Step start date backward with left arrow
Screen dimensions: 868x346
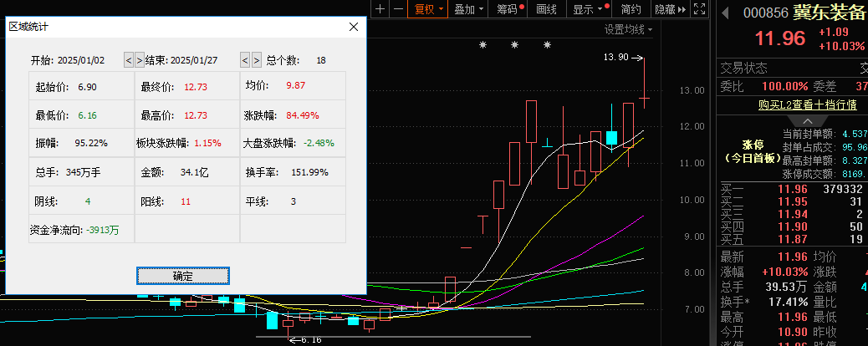click(x=129, y=60)
